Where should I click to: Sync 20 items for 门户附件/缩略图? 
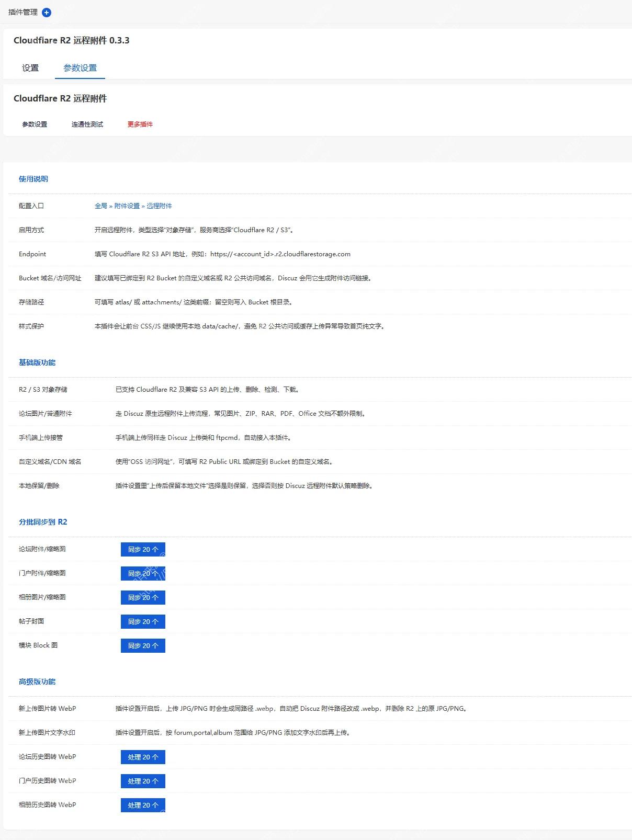[143, 574]
